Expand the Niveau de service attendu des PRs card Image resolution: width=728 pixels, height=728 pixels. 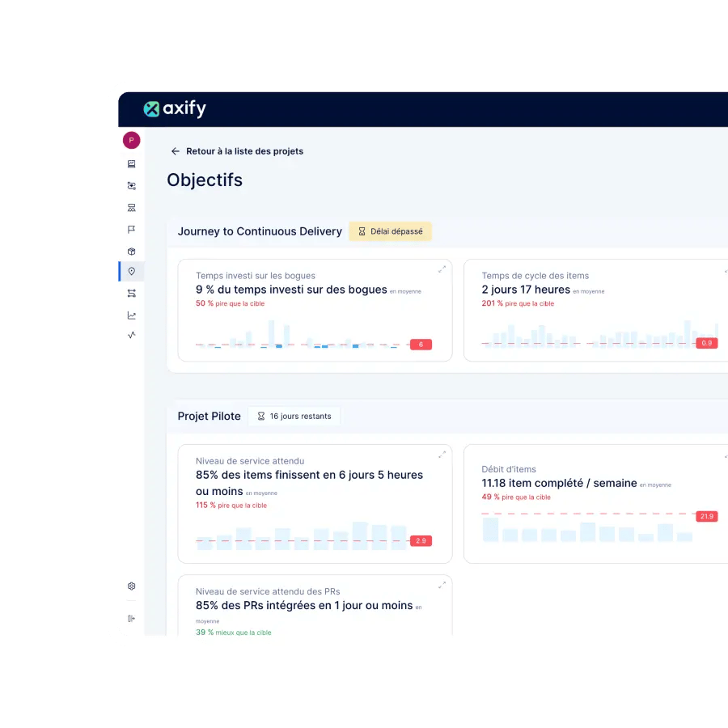[442, 585]
